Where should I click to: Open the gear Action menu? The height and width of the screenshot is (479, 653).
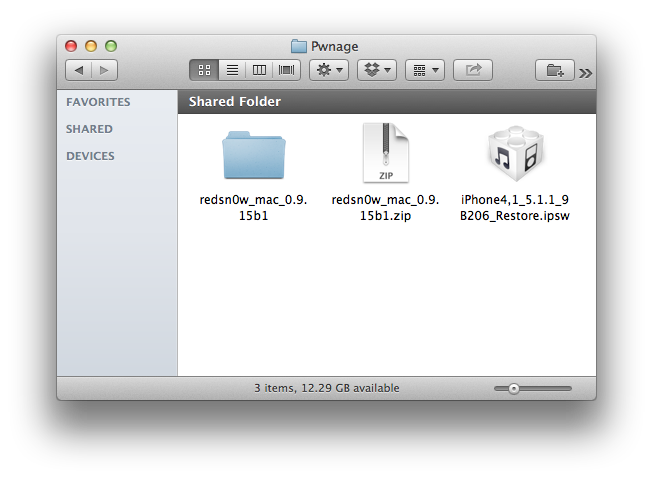[329, 70]
